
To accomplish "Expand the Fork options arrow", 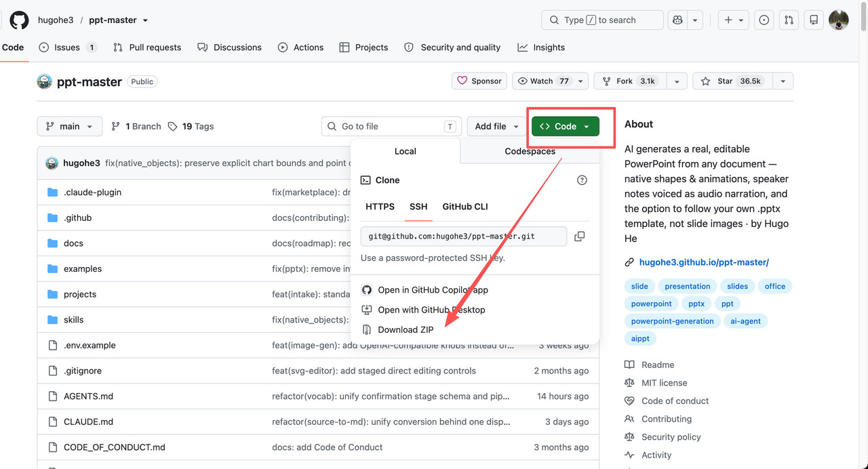I will [x=677, y=81].
